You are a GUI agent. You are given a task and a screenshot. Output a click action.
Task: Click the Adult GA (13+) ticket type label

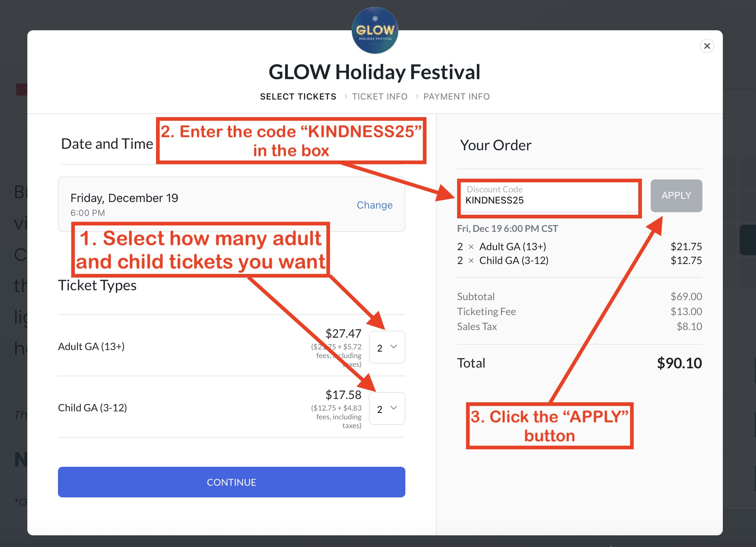click(91, 346)
